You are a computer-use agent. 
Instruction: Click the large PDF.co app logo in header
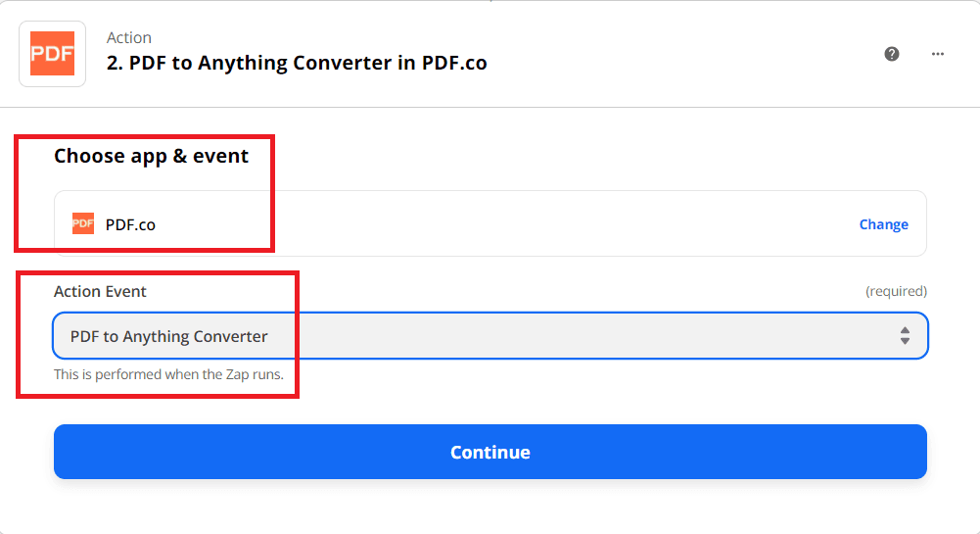pyautogui.click(x=53, y=54)
